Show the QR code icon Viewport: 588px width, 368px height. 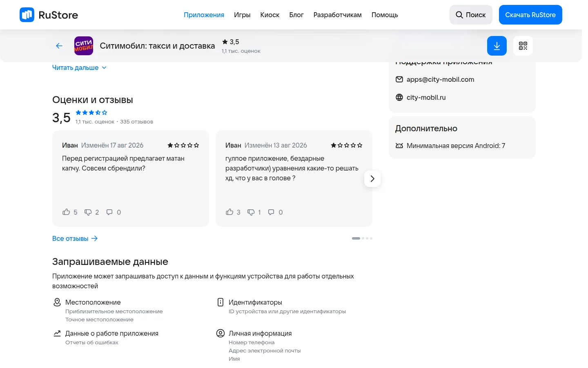point(523,46)
